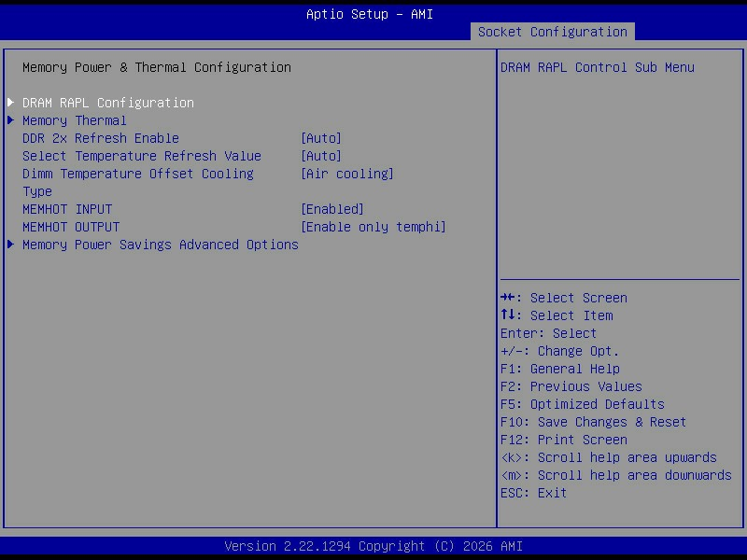Click the Version 2.22.1294 copyright footer
The image size is (747, 560).
click(373, 546)
